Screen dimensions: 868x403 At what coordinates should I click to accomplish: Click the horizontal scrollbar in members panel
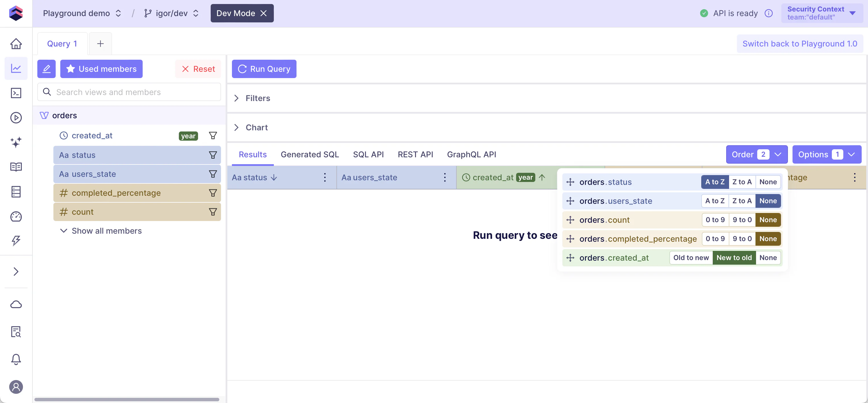127,400
